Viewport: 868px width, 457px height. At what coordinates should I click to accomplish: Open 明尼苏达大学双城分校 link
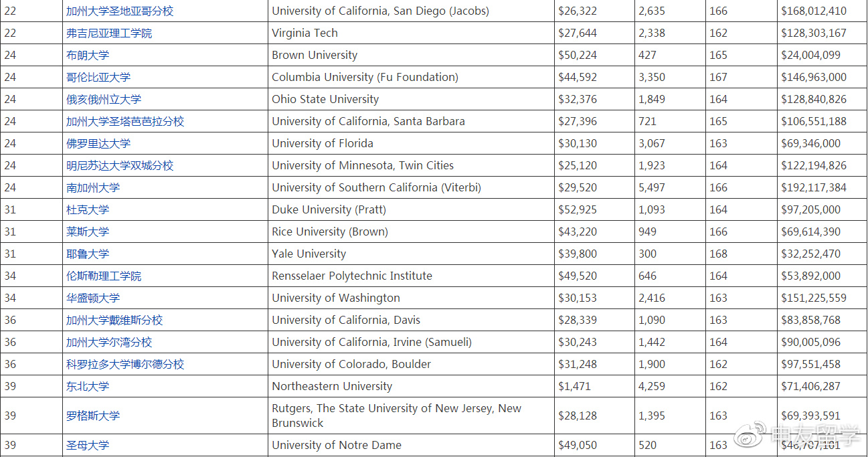[x=120, y=166]
